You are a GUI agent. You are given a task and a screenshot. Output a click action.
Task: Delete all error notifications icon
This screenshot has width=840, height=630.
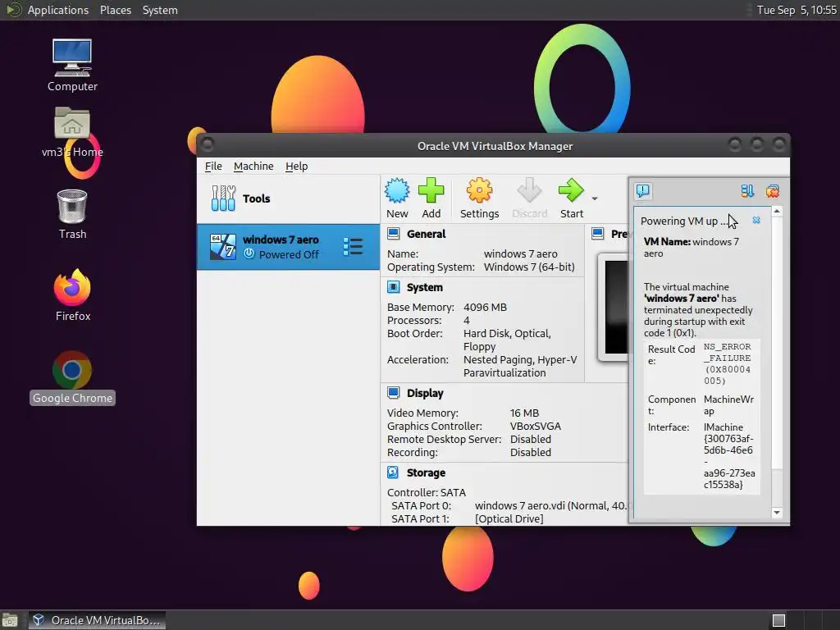click(773, 190)
